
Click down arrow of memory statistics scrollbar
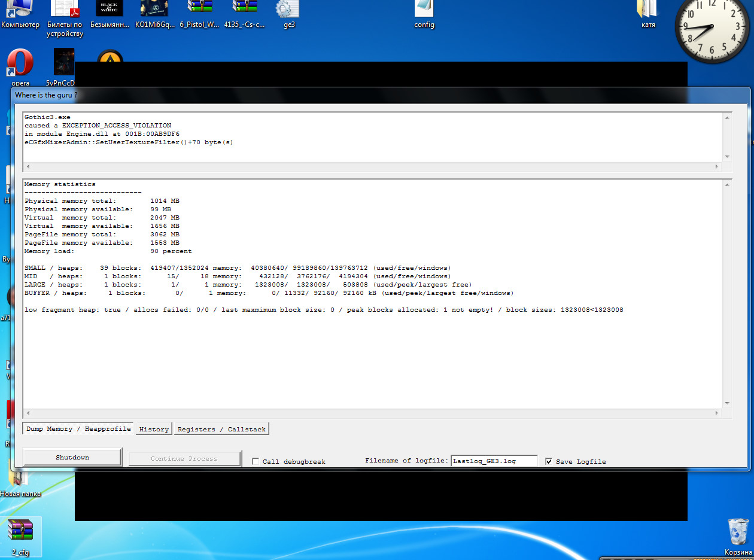(x=728, y=404)
